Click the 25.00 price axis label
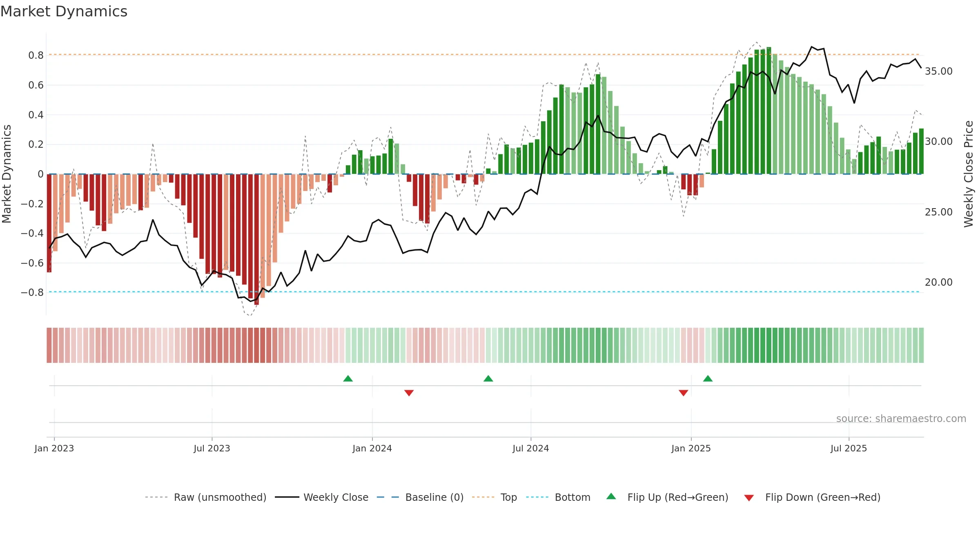Screen dimensions: 980x551 tap(939, 212)
